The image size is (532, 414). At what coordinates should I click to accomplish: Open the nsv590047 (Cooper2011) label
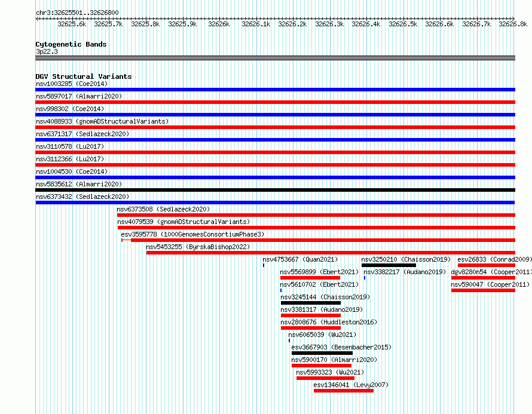[490, 284]
